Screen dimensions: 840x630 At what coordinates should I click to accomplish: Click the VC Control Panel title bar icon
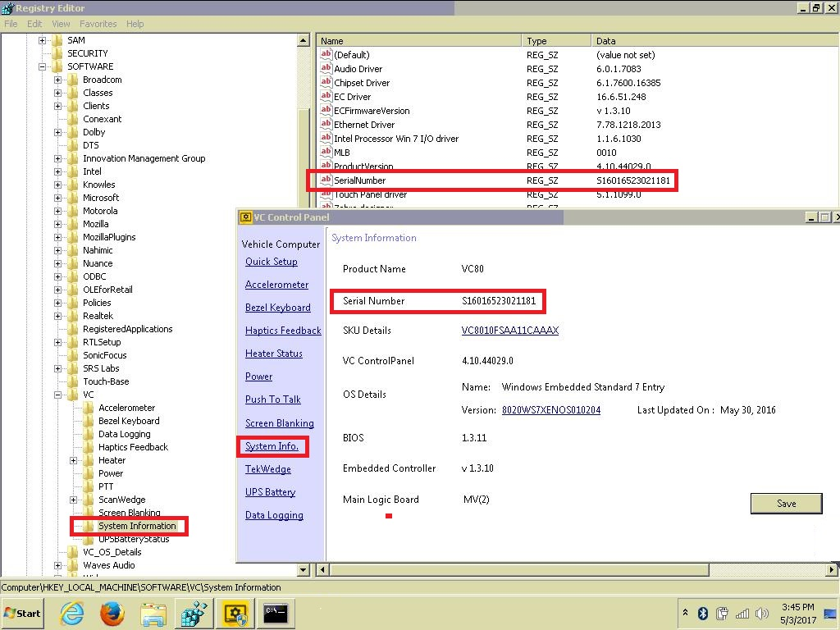coord(244,217)
